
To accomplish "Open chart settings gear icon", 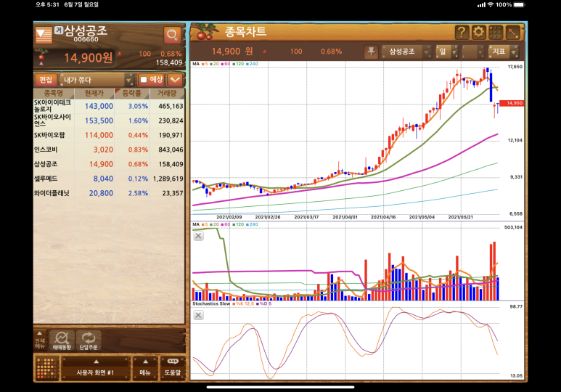I will 478,33.
